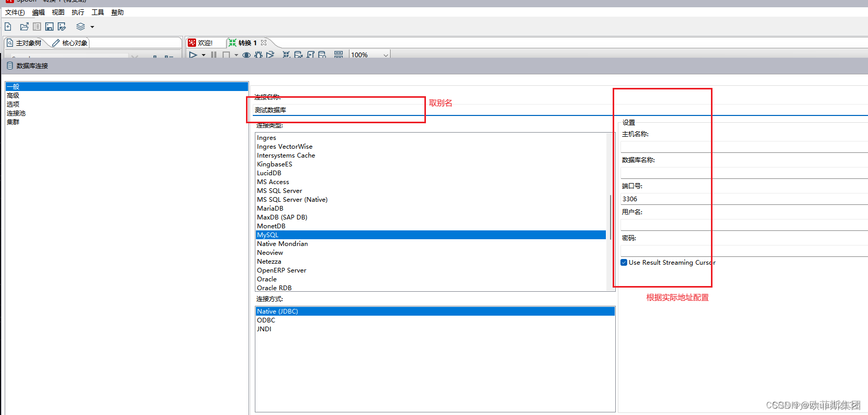Open the 100% zoom dropdown
This screenshot has width=868, height=415.
370,55
